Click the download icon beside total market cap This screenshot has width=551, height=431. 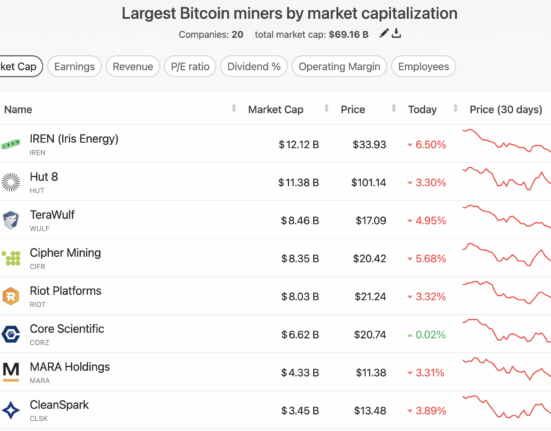396,33
